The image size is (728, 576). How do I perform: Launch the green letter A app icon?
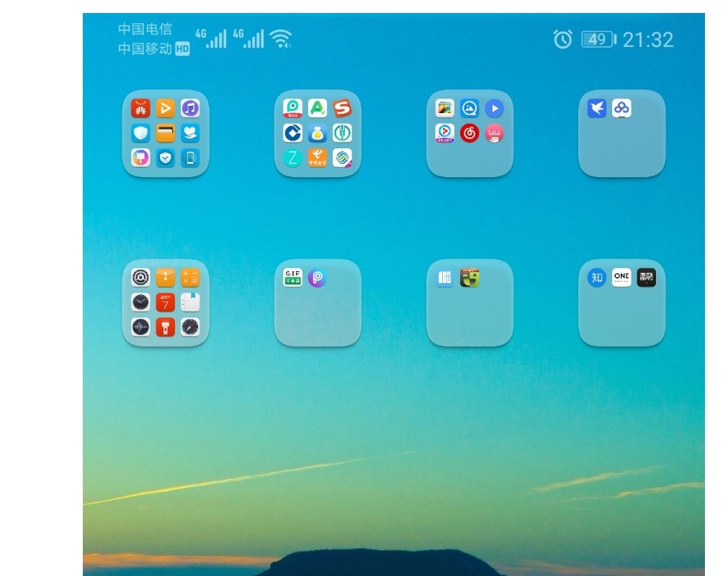coord(318,109)
